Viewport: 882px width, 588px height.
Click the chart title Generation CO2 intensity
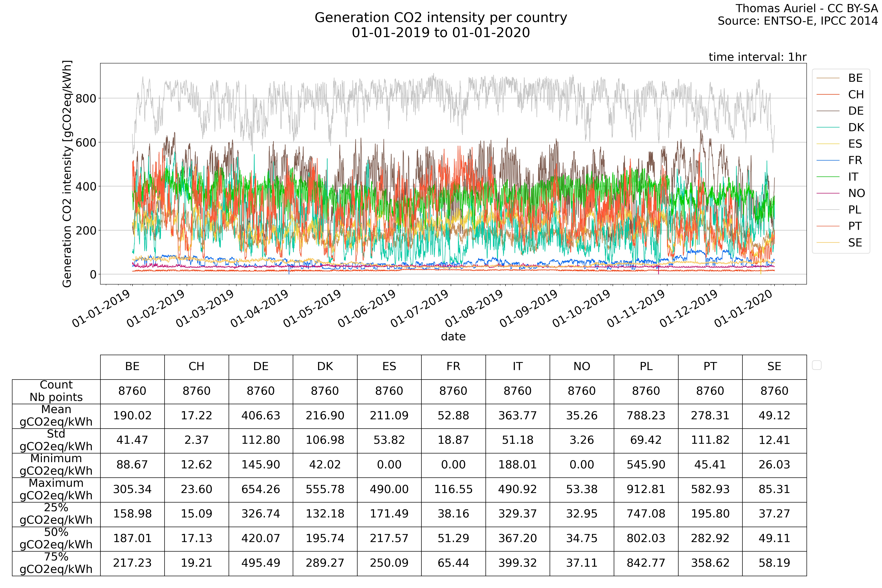click(x=441, y=18)
